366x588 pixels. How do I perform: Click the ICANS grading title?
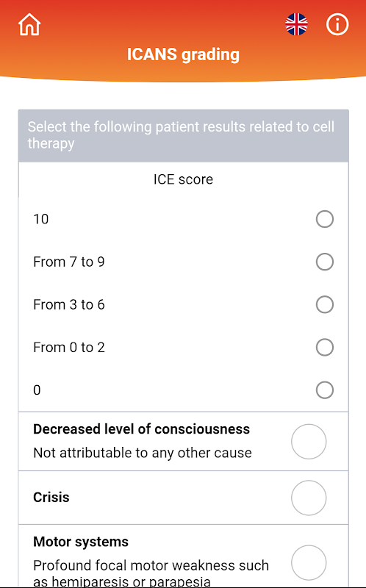[183, 54]
